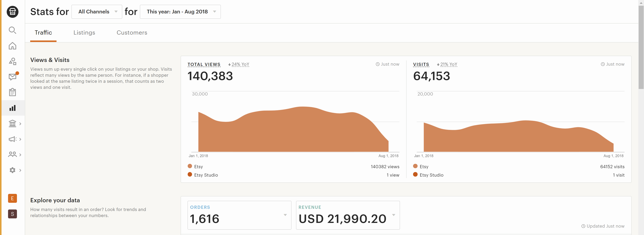This screenshot has width=644, height=235.
Task: Open the date range dropdown Jan - Aug 2018
Action: pos(180,12)
